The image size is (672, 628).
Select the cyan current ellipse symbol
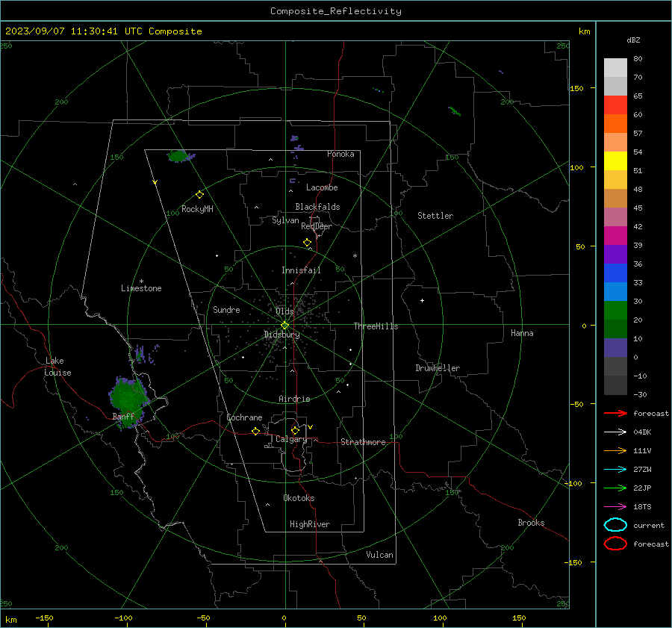615,525
